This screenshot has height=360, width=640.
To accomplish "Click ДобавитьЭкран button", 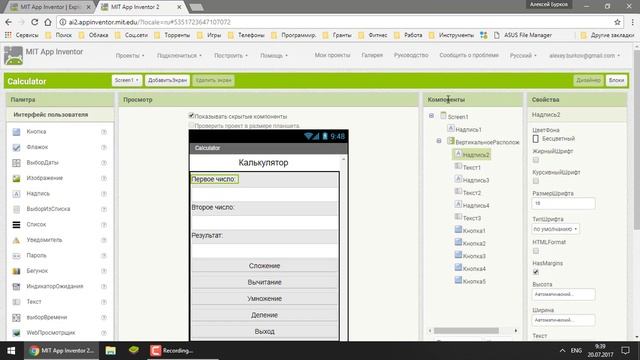I will click(167, 80).
